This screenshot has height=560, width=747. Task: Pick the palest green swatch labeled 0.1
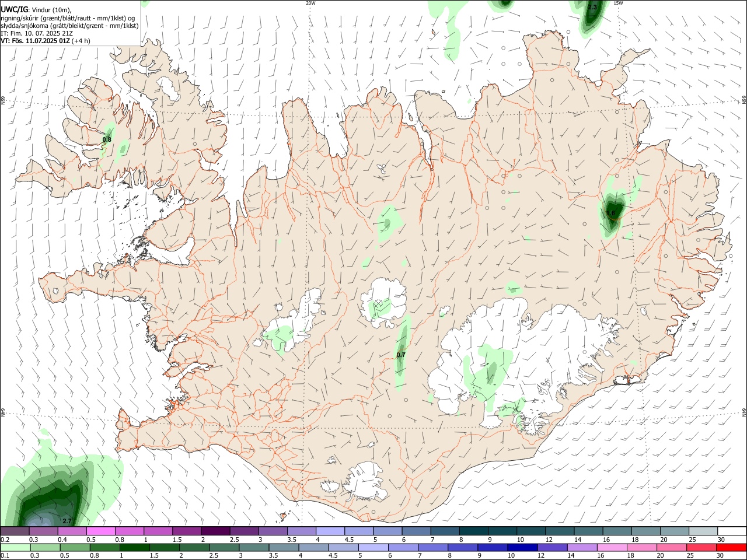tap(15, 548)
